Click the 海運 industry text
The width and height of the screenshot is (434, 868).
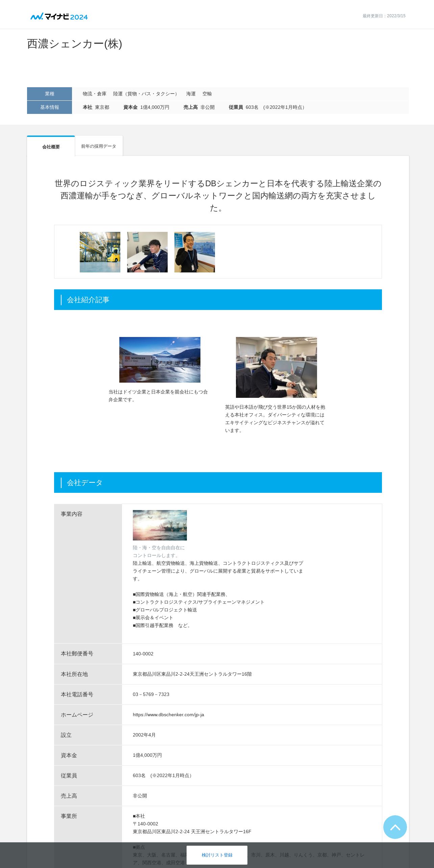[x=191, y=94]
